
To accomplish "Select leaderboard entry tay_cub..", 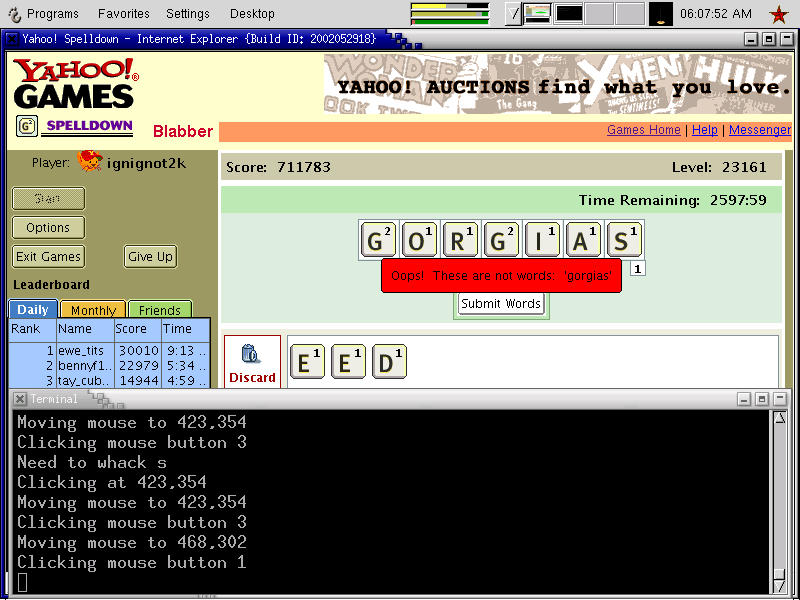I will pos(109,380).
